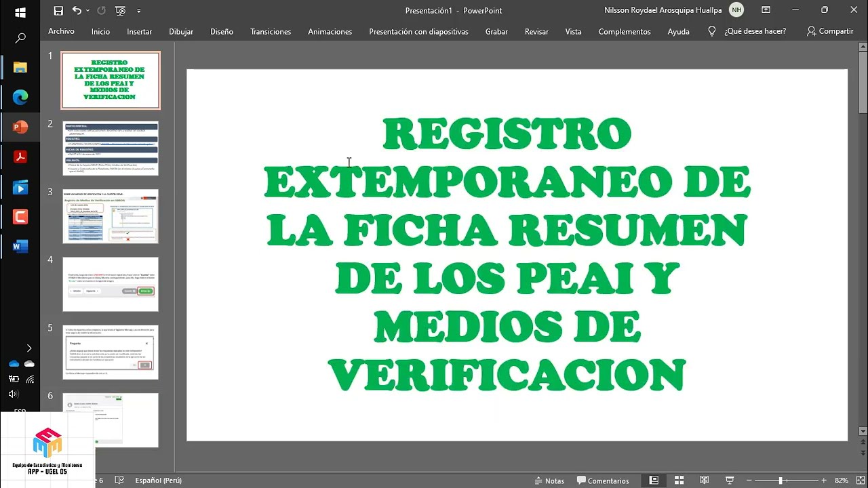Toggle the Comentarios pane button
This screenshot has height=488, width=868.
pyautogui.click(x=604, y=481)
